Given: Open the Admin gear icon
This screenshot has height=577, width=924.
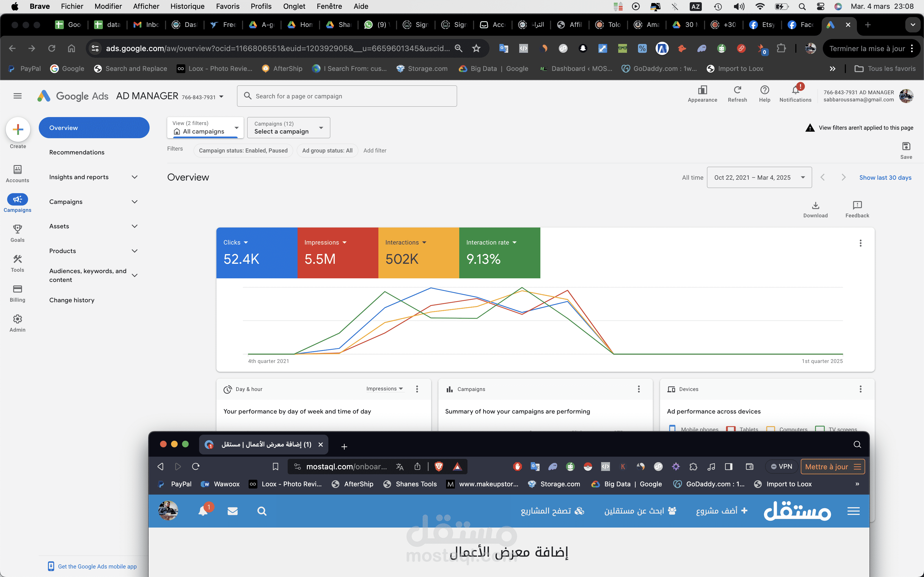Looking at the screenshot, I should pos(18,319).
